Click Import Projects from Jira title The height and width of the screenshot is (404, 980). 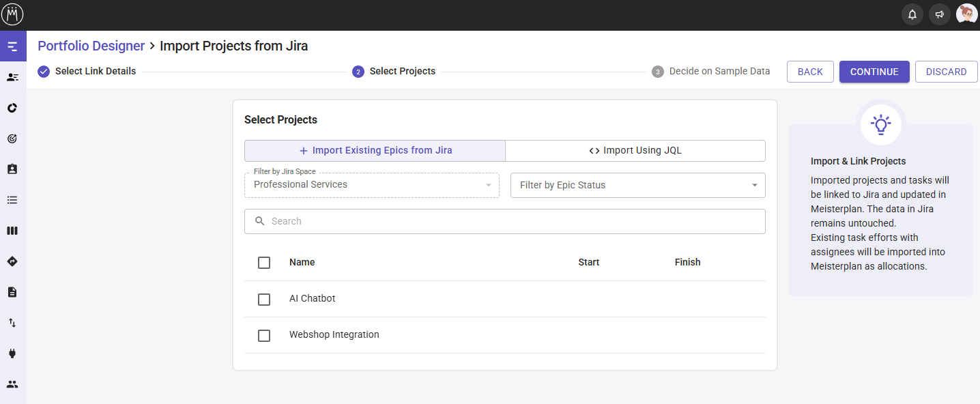click(234, 46)
